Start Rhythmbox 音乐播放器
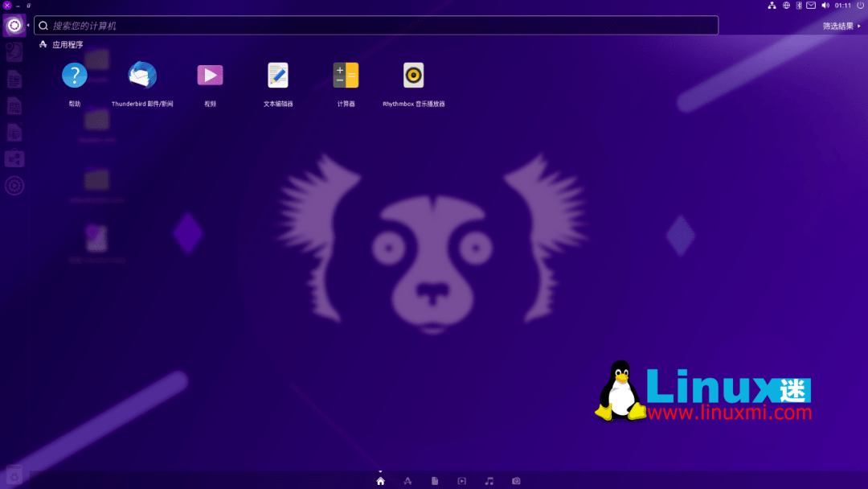Image resolution: width=868 pixels, height=489 pixels. tap(412, 76)
